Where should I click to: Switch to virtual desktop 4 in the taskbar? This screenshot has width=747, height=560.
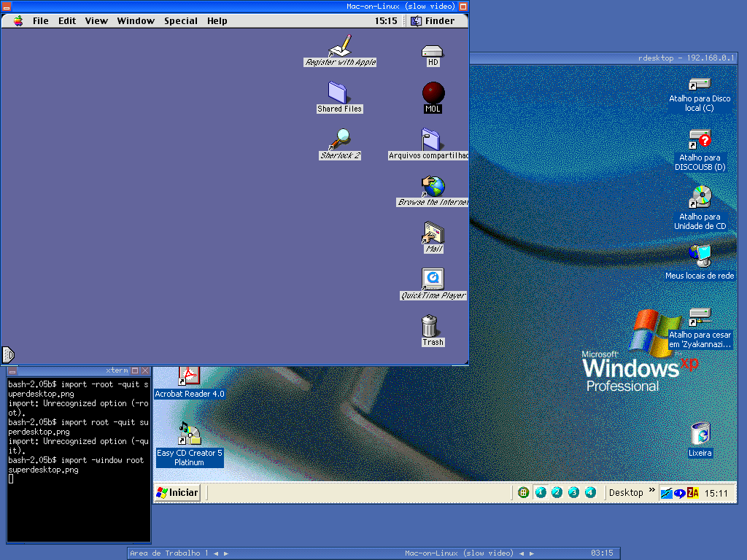pos(590,492)
